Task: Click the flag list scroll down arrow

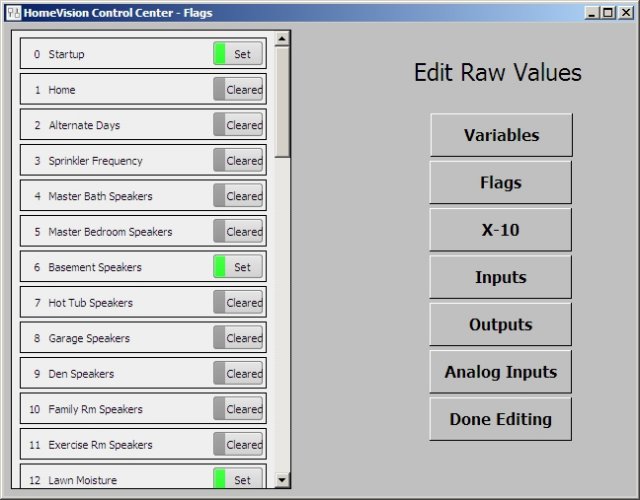Action: pos(282,480)
